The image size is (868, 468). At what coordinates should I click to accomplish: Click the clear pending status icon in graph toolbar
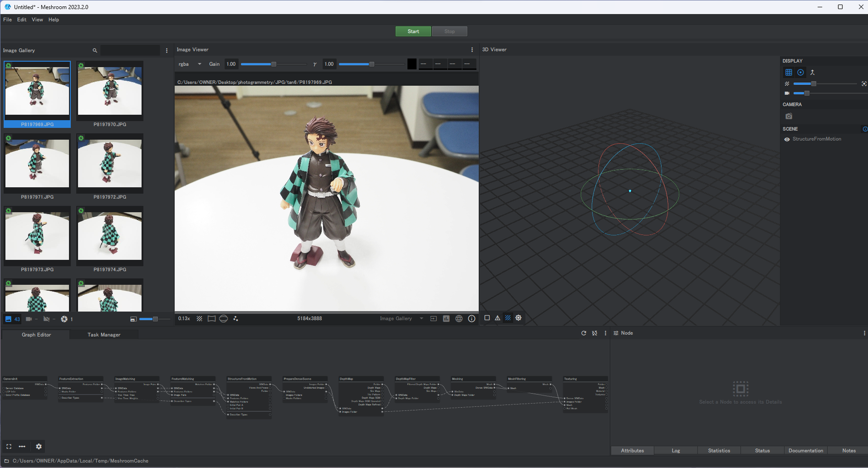click(x=595, y=333)
